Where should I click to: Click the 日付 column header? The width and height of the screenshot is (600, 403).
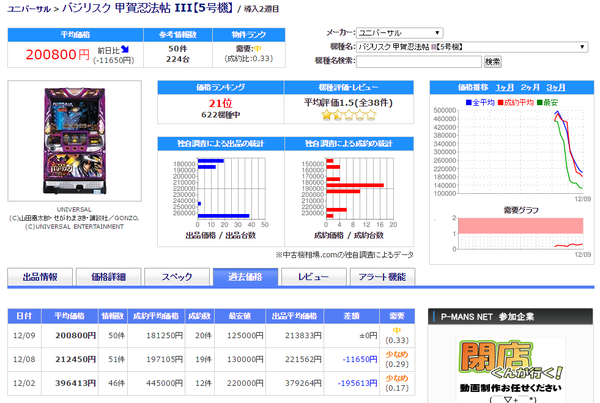pos(24,316)
